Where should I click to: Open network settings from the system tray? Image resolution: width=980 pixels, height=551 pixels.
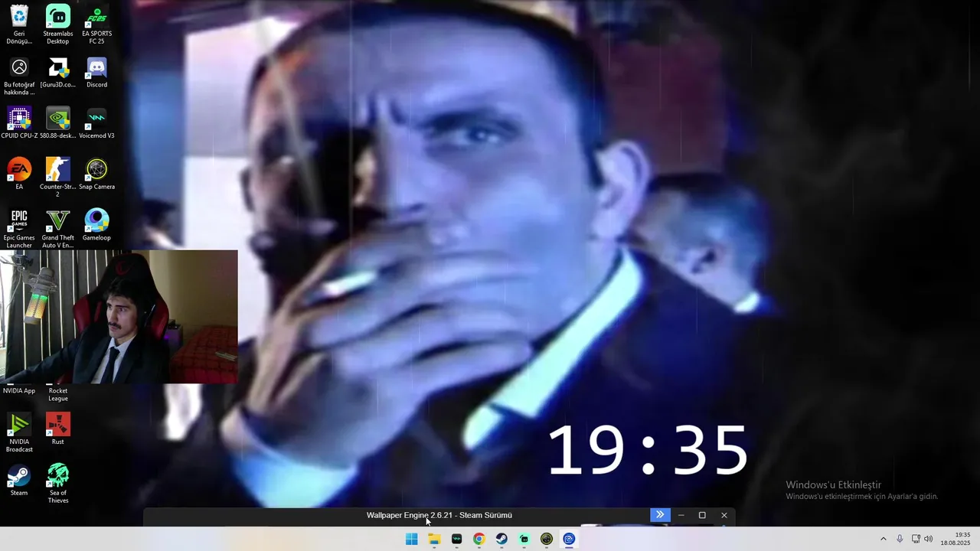point(916,539)
